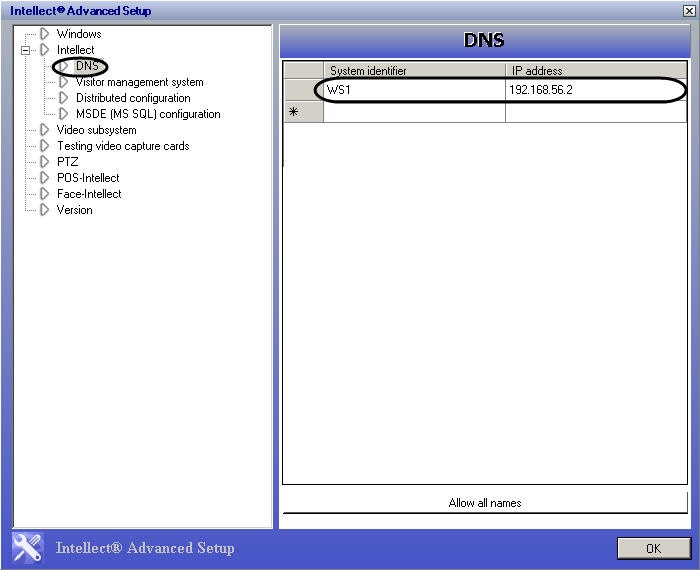Click the empty IP address cell in new row

596,112
